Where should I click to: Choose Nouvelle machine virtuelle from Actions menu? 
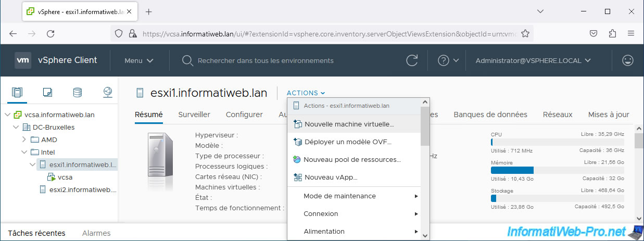(349, 124)
